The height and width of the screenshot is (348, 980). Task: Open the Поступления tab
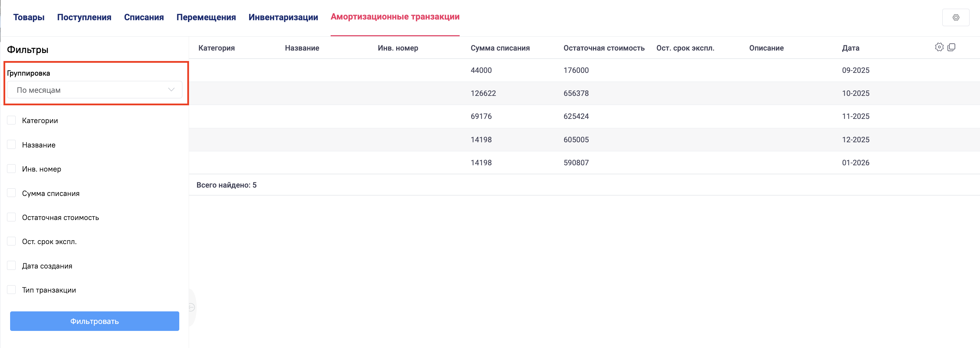coord(84,17)
